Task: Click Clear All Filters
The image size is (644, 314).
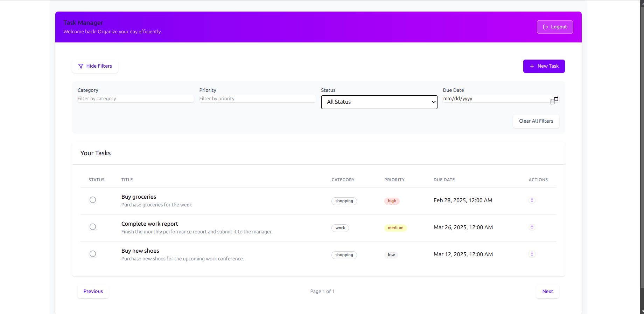Action: pyautogui.click(x=536, y=121)
